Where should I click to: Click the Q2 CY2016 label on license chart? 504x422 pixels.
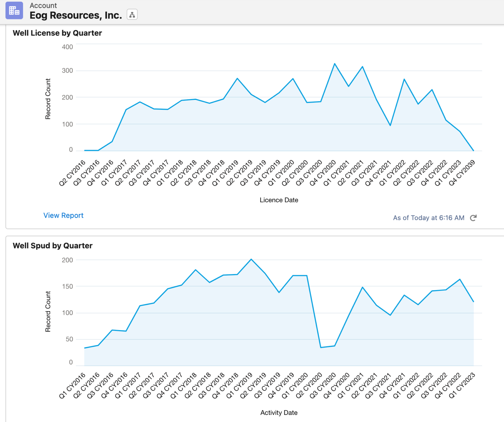click(x=73, y=173)
